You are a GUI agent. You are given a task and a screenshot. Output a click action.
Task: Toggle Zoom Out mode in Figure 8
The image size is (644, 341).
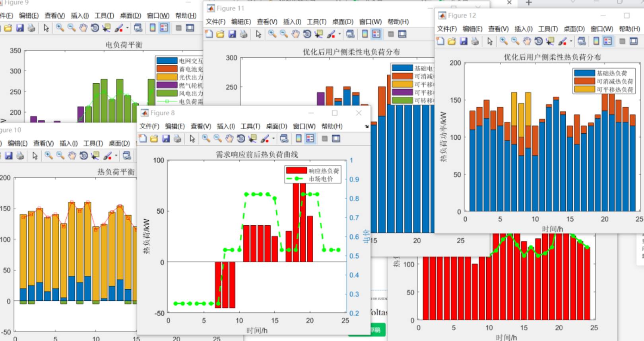pyautogui.click(x=217, y=138)
